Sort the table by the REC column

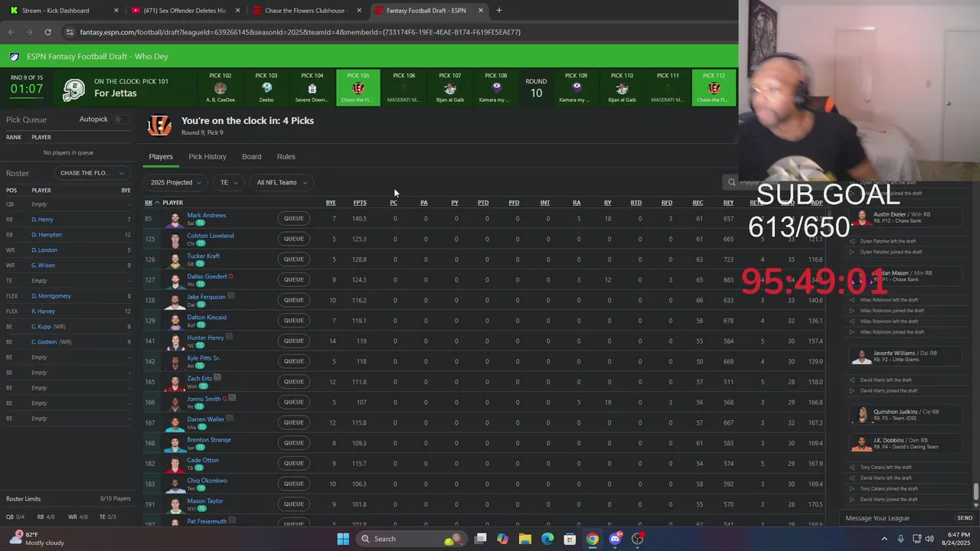697,203
